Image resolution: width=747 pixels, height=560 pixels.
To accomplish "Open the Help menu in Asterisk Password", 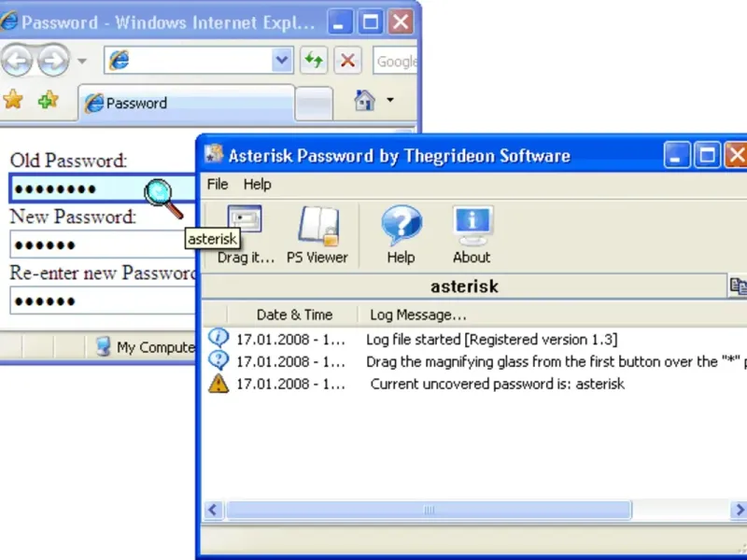I will (x=258, y=184).
